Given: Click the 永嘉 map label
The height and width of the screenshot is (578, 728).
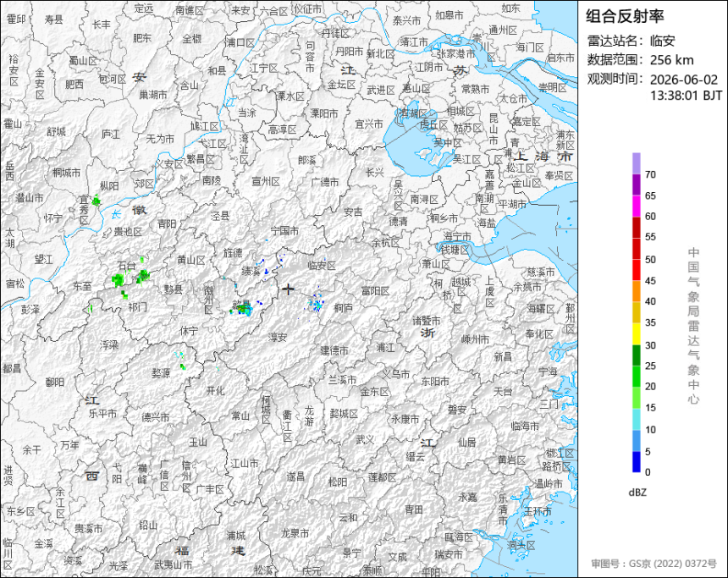Looking at the screenshot, I should pos(467,496).
